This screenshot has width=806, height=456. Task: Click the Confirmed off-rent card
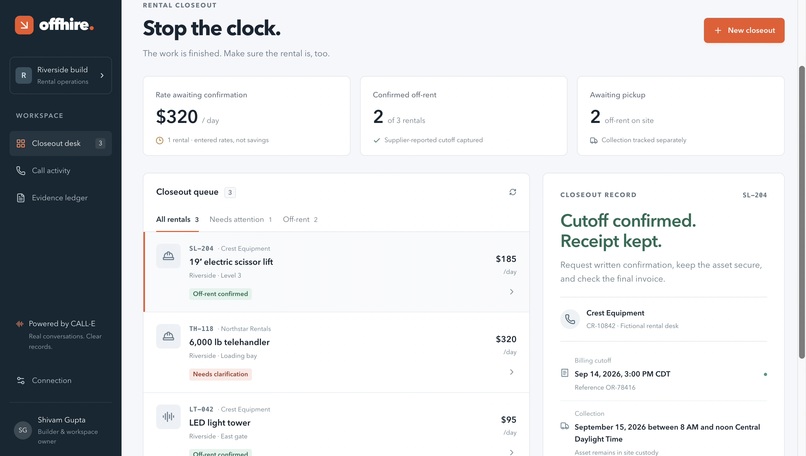(464, 116)
